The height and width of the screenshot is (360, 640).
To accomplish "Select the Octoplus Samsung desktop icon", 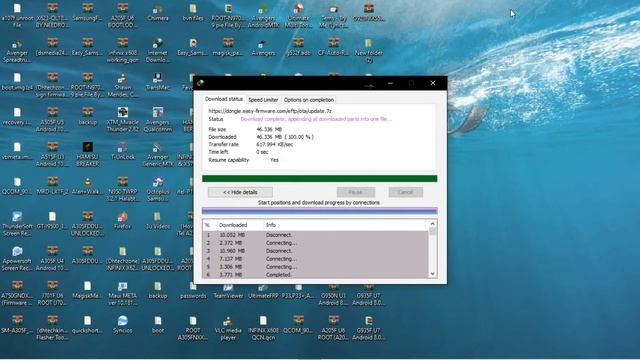I will click(x=158, y=189).
